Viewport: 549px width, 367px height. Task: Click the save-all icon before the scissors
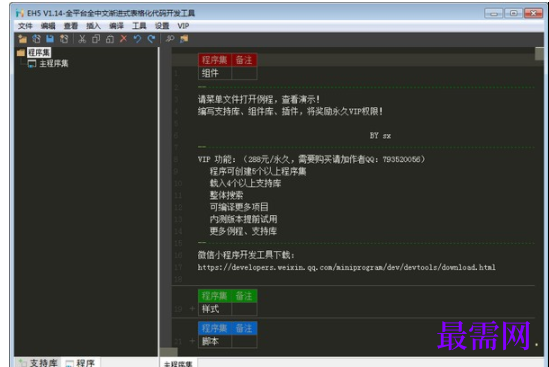click(64, 39)
